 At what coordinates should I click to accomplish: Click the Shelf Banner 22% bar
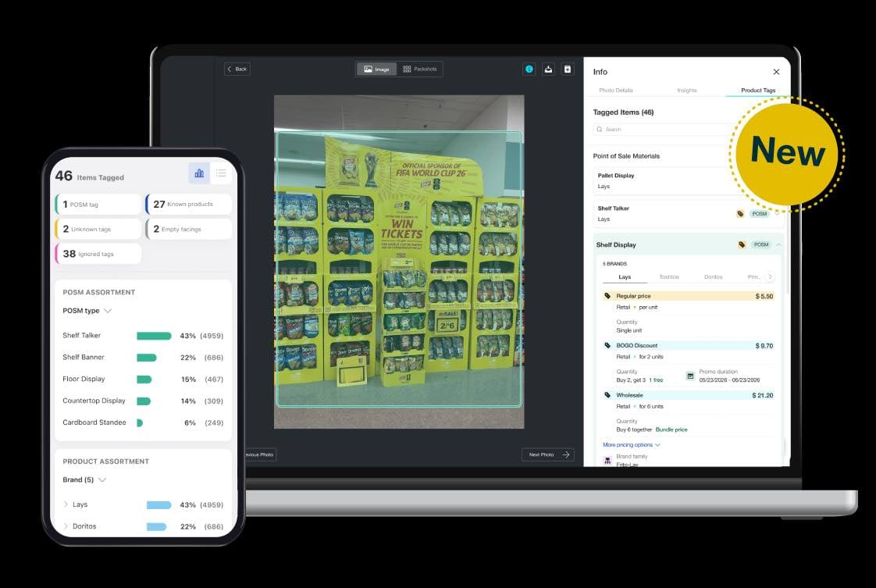(146, 358)
